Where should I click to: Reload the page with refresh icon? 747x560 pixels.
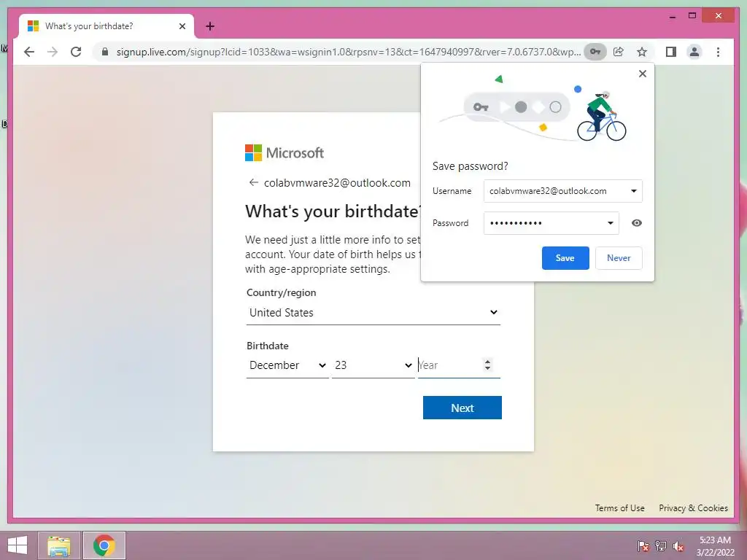pyautogui.click(x=76, y=52)
